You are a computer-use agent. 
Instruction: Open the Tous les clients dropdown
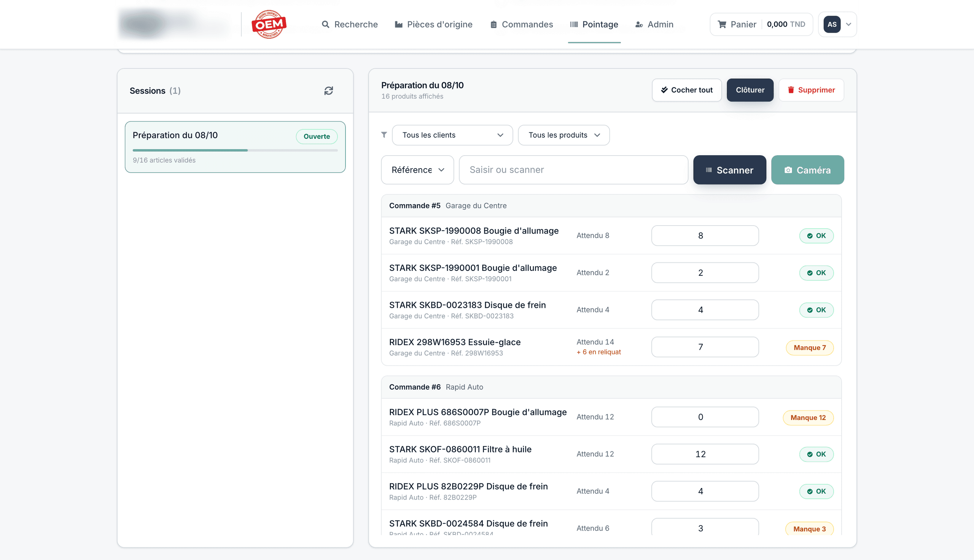tap(452, 135)
